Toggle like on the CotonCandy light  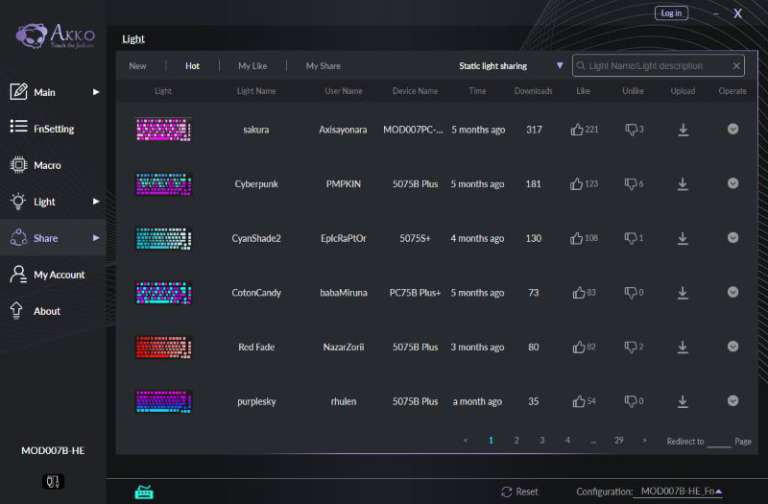[578, 293]
